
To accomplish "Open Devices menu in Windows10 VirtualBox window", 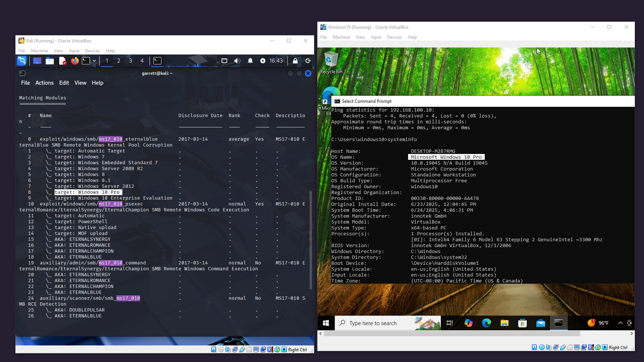I will [394, 37].
